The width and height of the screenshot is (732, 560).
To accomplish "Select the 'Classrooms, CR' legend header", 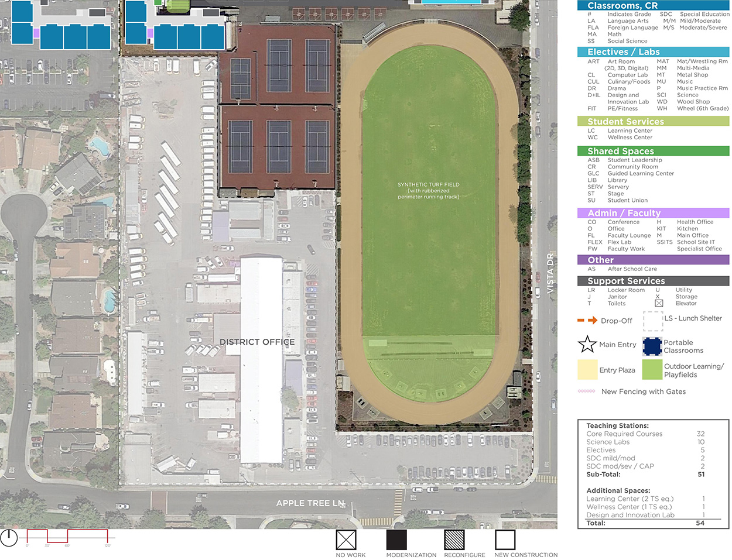I will (653, 5).
